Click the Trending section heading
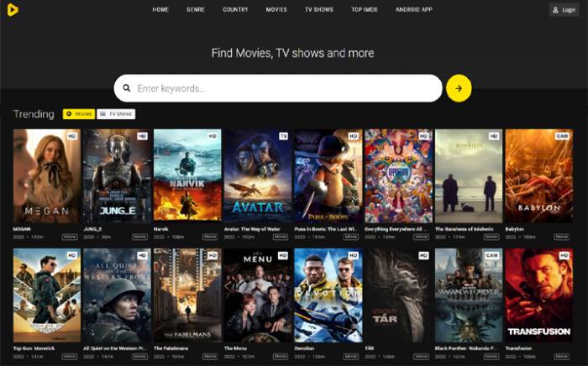Viewport: 588px width, 366px height. click(x=34, y=114)
